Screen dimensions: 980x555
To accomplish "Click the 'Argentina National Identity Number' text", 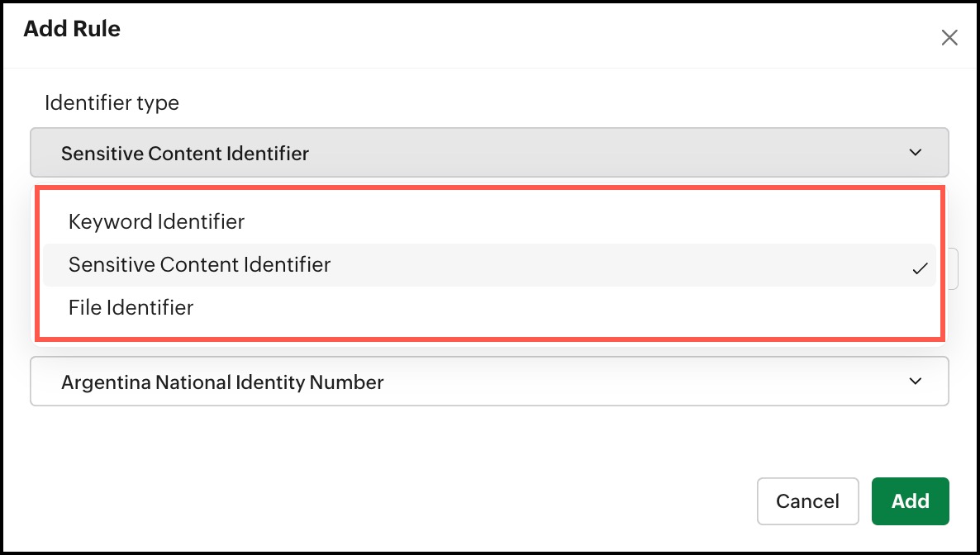I will tap(222, 382).
